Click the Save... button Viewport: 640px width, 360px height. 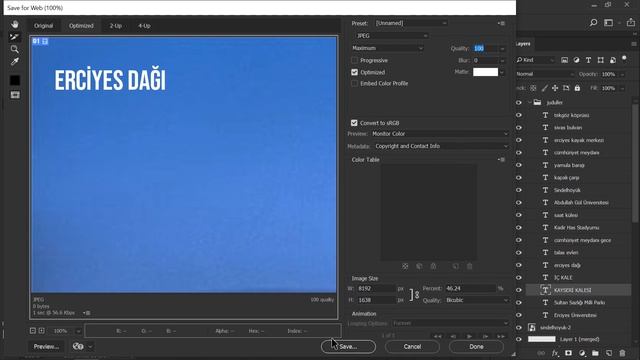(348, 347)
